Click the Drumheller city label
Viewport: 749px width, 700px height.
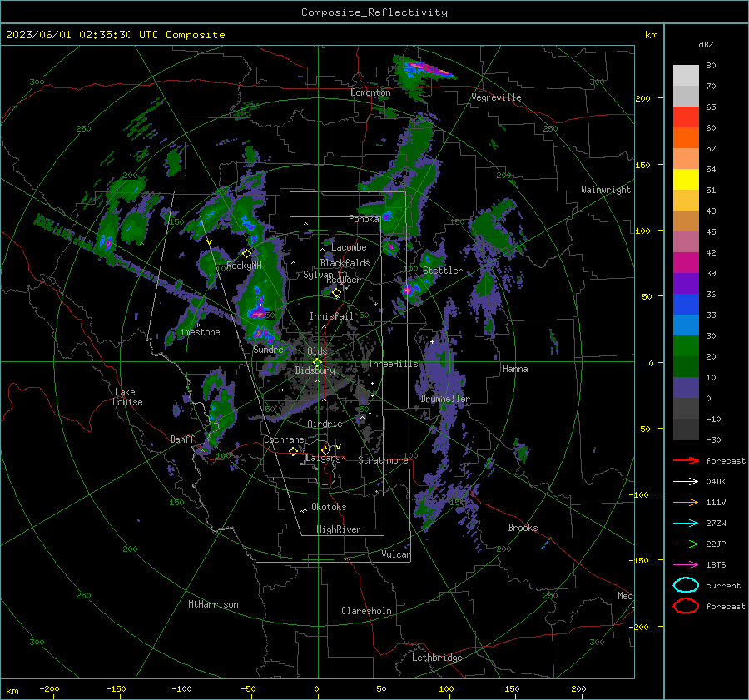click(x=445, y=399)
